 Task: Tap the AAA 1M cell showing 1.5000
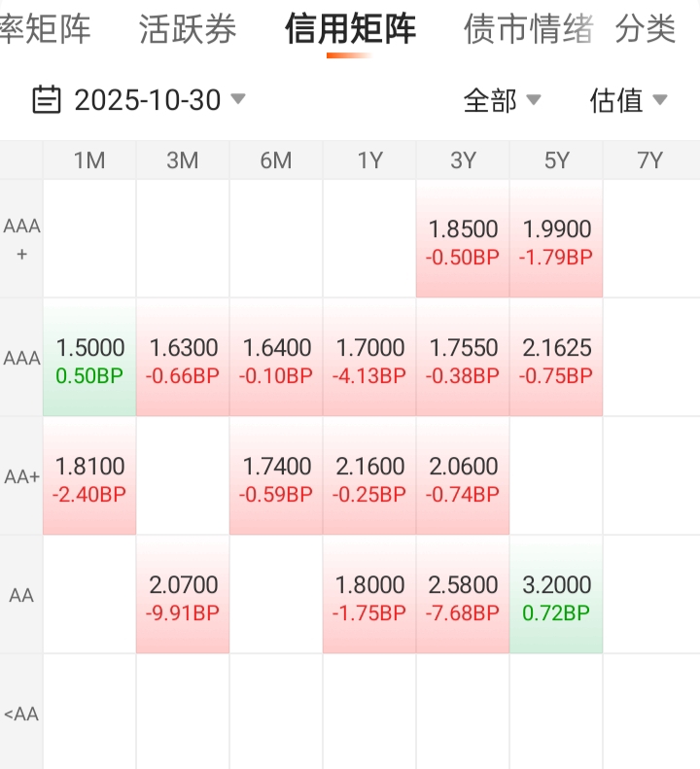coord(89,358)
